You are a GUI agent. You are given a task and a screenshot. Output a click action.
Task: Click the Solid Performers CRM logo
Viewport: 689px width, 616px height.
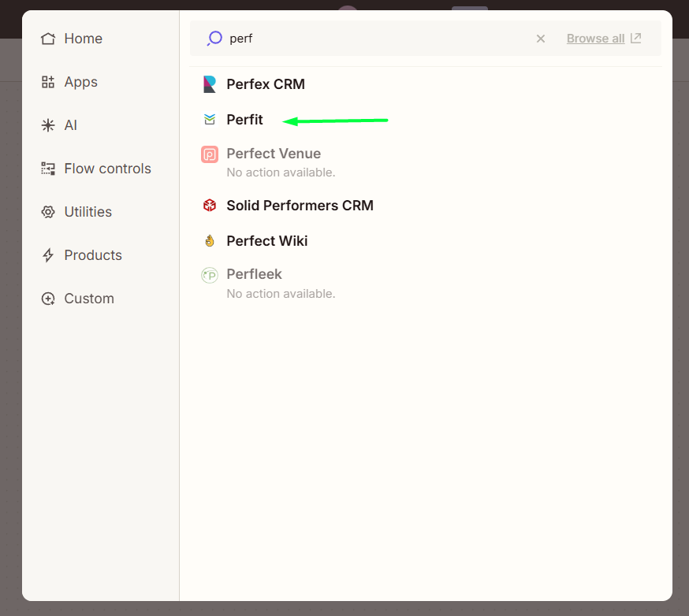[x=210, y=205]
